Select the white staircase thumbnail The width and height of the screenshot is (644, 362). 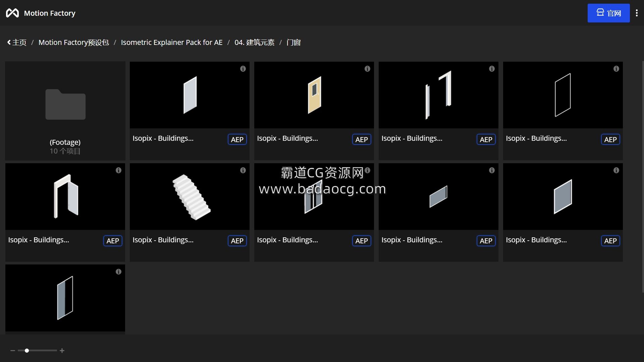click(x=190, y=197)
